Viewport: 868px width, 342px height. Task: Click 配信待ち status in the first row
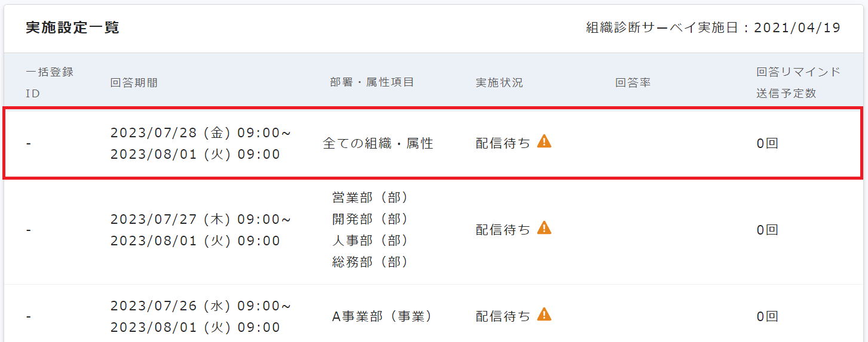pos(503,143)
